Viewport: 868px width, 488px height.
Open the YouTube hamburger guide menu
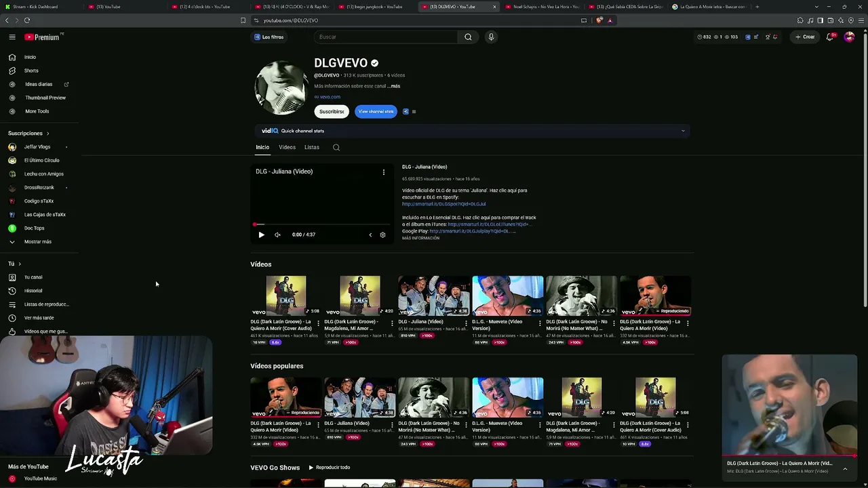pyautogui.click(x=12, y=37)
